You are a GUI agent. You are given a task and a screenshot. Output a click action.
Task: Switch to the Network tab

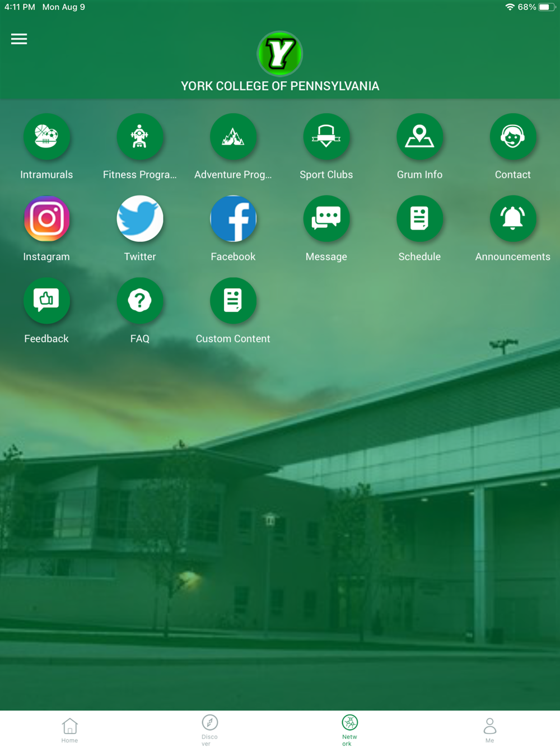click(349, 730)
